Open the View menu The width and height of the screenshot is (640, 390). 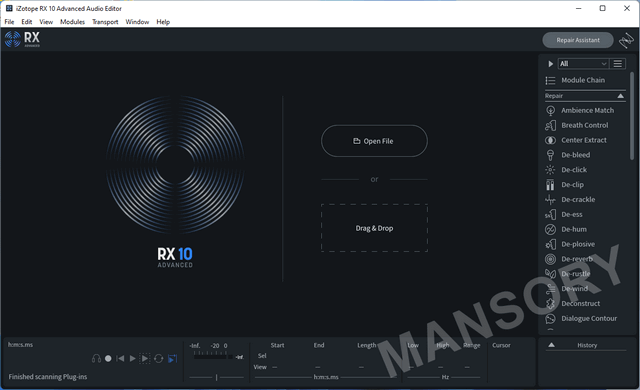[46, 22]
